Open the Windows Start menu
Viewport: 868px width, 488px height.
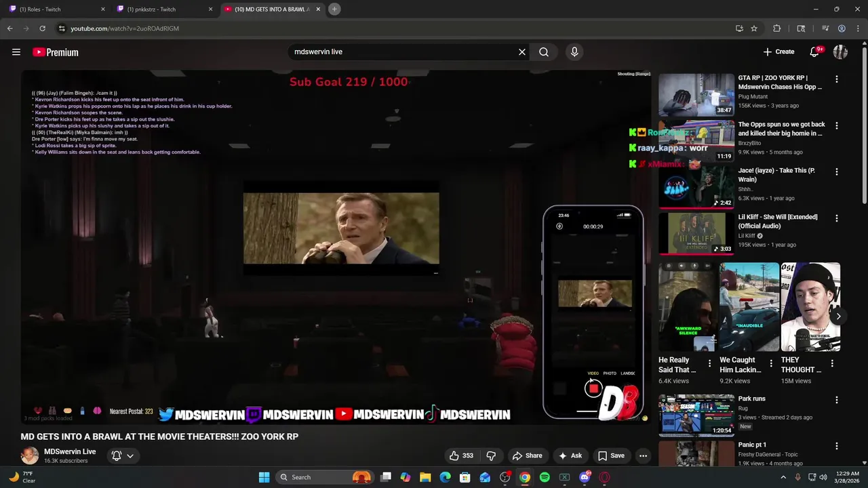click(x=264, y=477)
